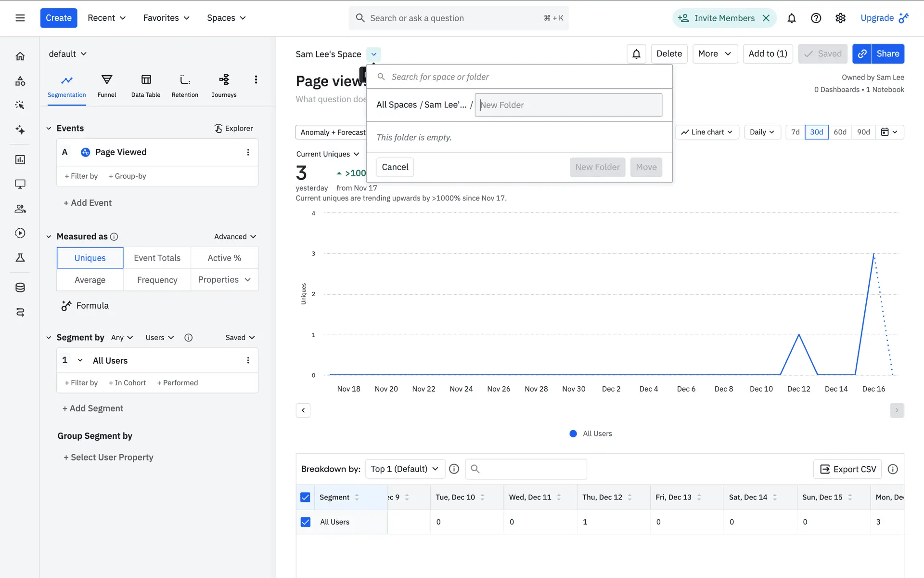Image resolution: width=924 pixels, height=578 pixels.
Task: Expand the Line chart dropdown
Action: 707,132
